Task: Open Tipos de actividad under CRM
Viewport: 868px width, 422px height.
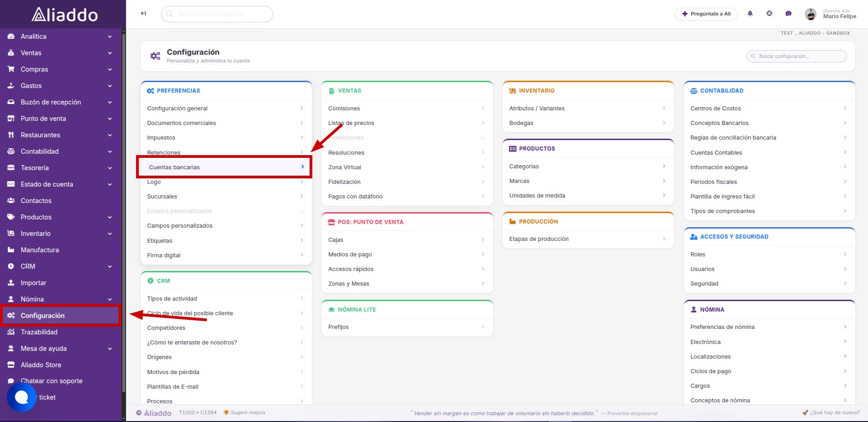Action: pyautogui.click(x=226, y=299)
